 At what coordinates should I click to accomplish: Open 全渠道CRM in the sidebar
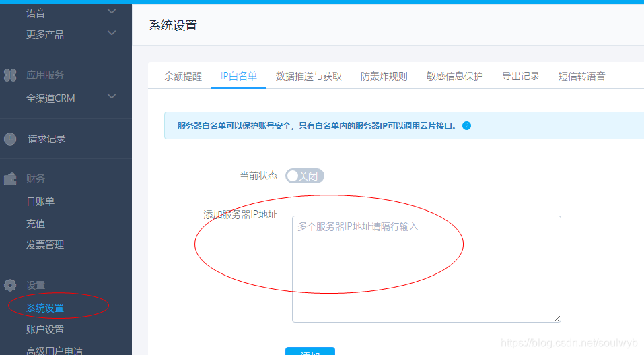pos(50,98)
